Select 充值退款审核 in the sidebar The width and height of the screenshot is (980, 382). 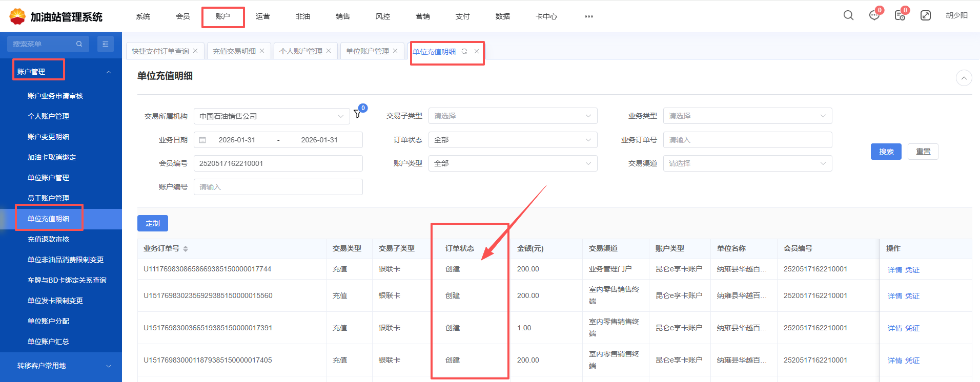pyautogui.click(x=48, y=239)
